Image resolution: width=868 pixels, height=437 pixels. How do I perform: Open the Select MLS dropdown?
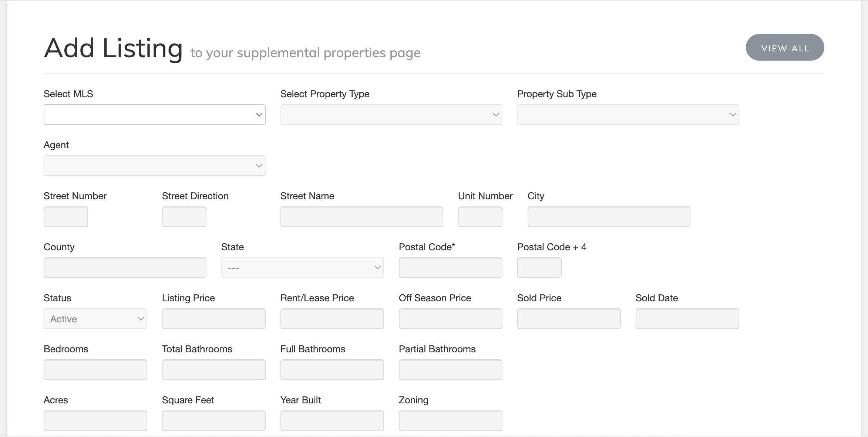point(154,115)
